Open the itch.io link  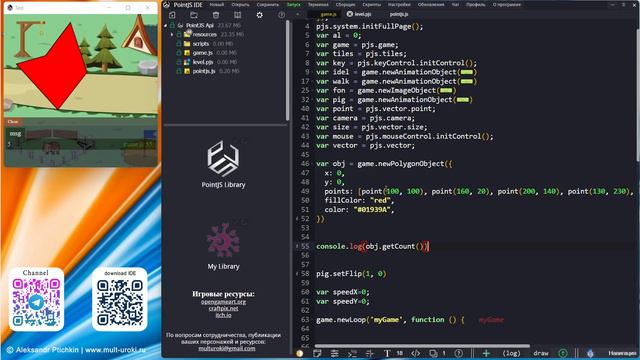[x=223, y=315]
